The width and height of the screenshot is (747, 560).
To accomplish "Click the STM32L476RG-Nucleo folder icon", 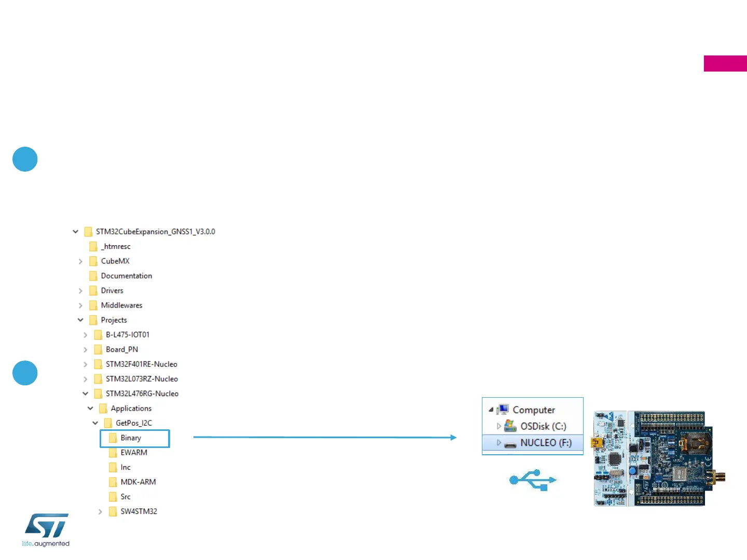I will pos(98,394).
